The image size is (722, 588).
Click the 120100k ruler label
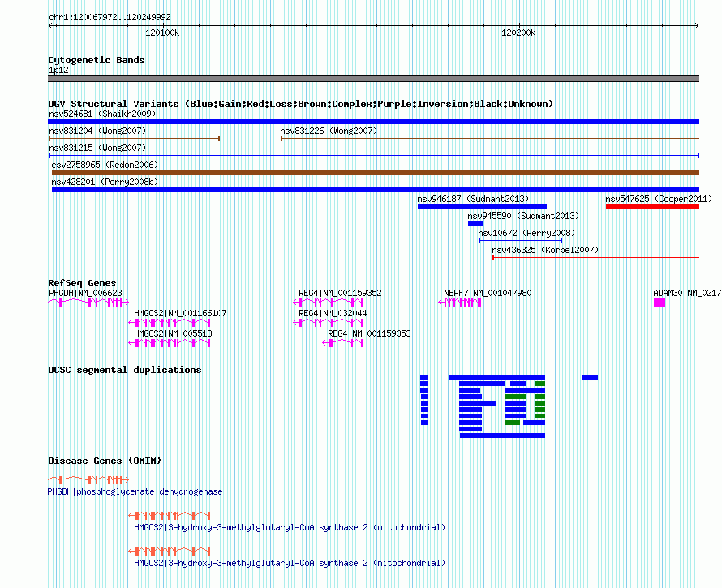pos(162,32)
